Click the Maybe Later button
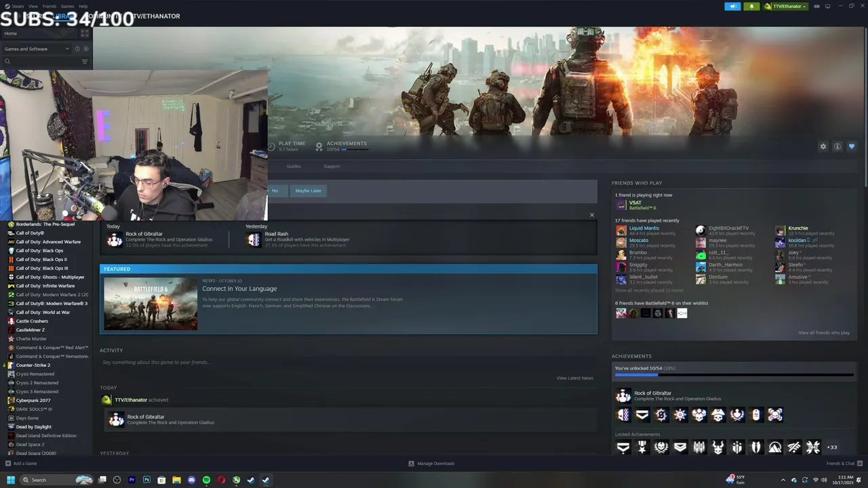This screenshot has height=488, width=868. pyautogui.click(x=308, y=190)
